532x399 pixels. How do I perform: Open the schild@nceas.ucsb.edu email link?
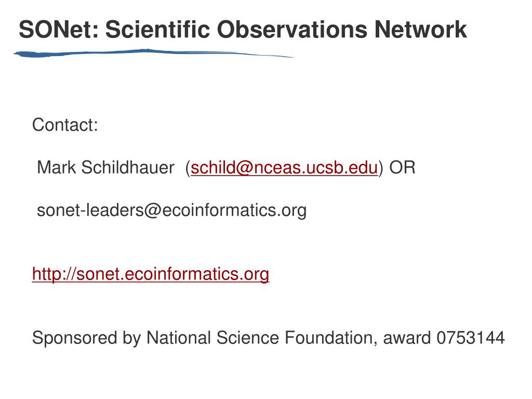pyautogui.click(x=284, y=168)
